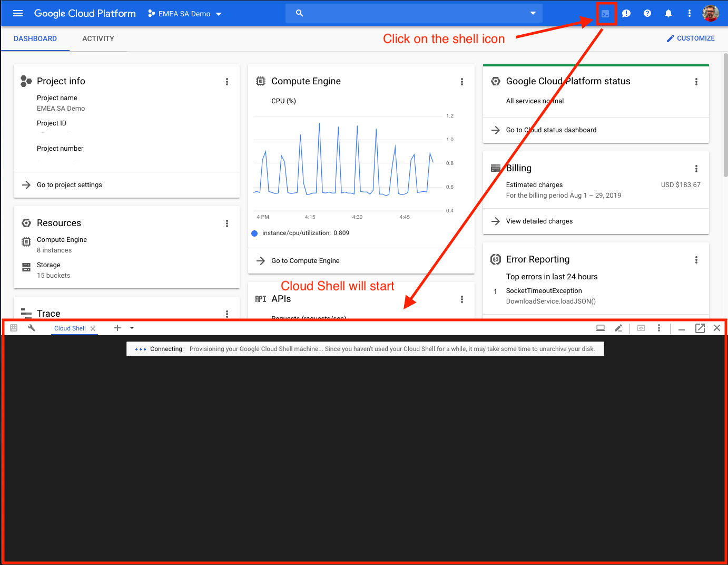Click the Billing card title

click(x=519, y=168)
